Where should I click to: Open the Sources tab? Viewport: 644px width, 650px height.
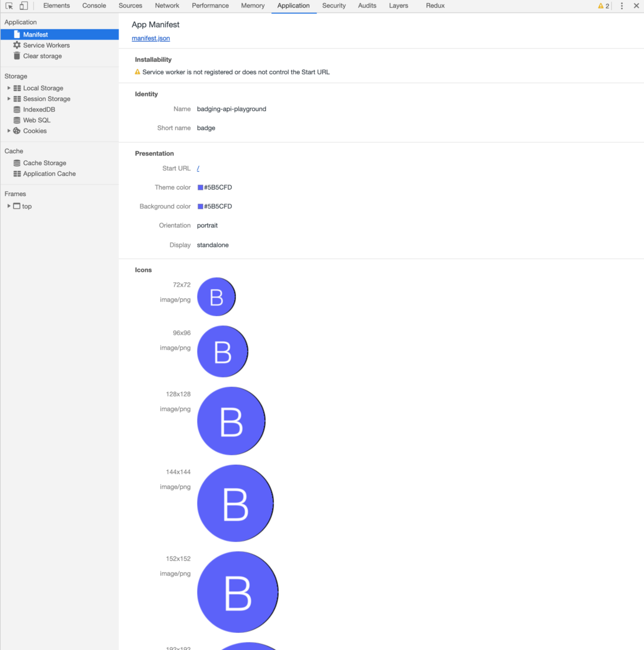point(131,6)
